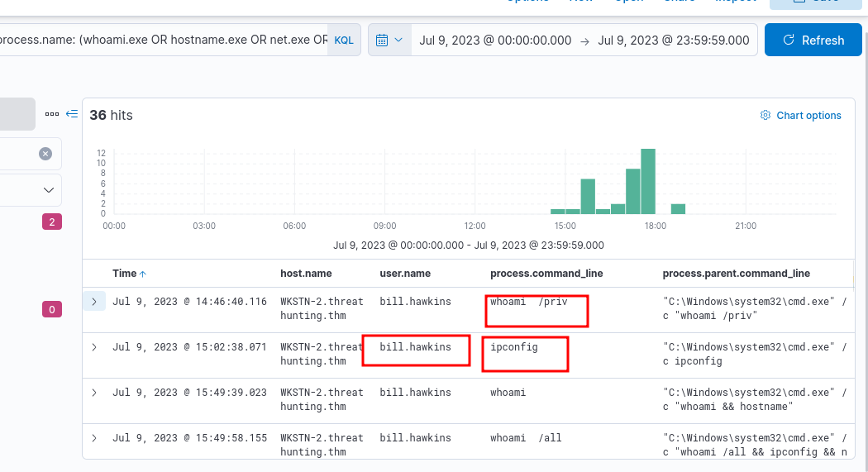Click the Time column sort arrow

(143, 274)
